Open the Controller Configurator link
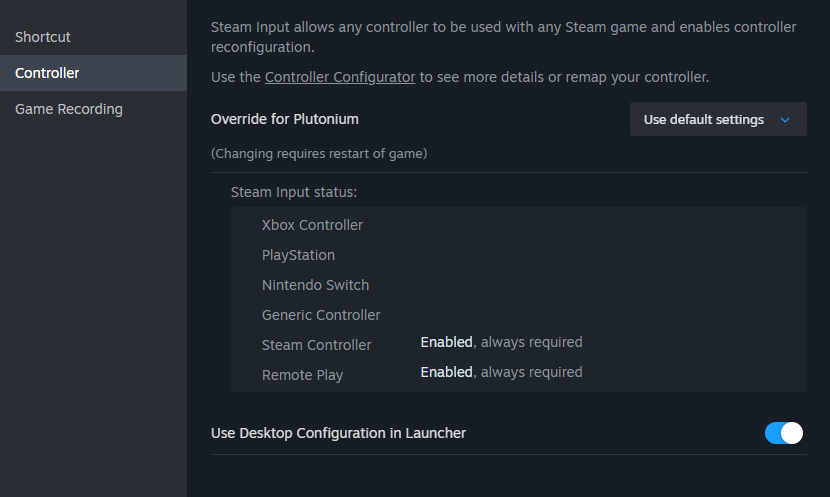830x497 pixels. tap(340, 77)
